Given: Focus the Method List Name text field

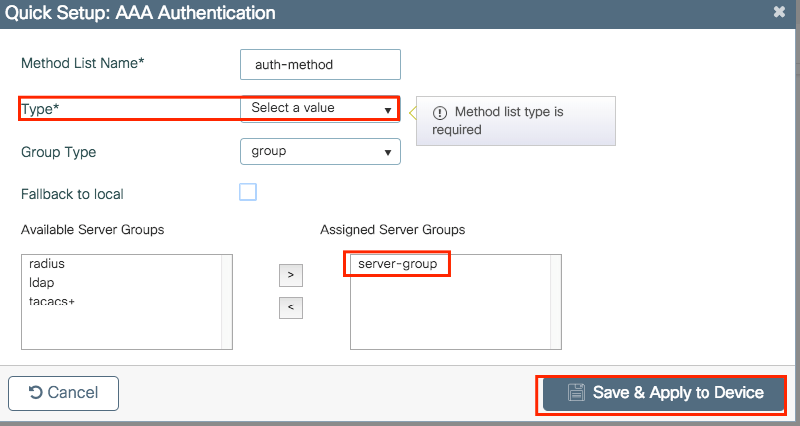Looking at the screenshot, I should [320, 64].
